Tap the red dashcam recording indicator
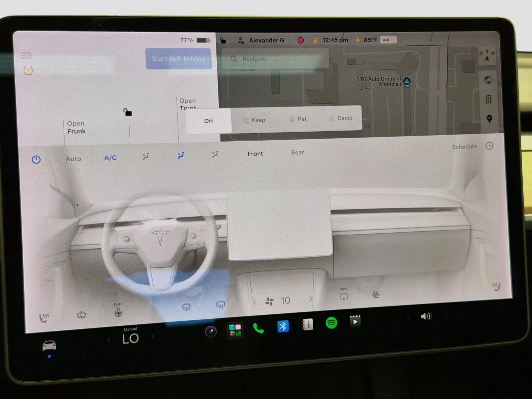This screenshot has width=532, height=399. (301, 40)
